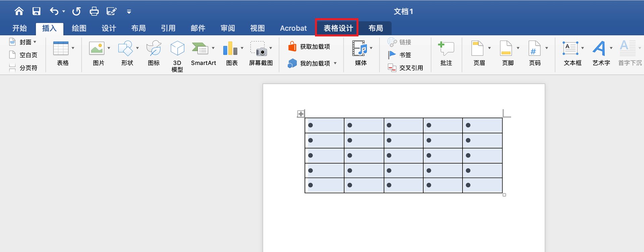Add a 批注 comment
This screenshot has width=644, height=252.
tap(446, 53)
